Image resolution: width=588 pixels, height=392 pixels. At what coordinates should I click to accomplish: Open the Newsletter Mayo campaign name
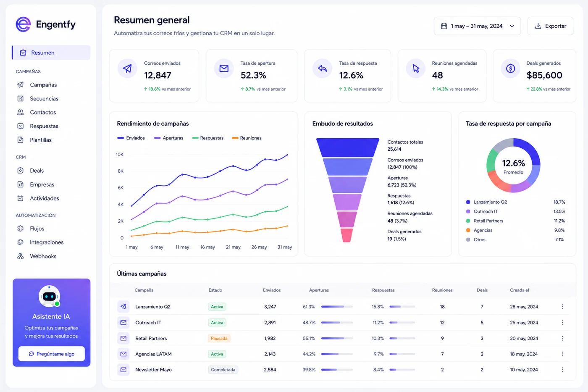pos(153,370)
